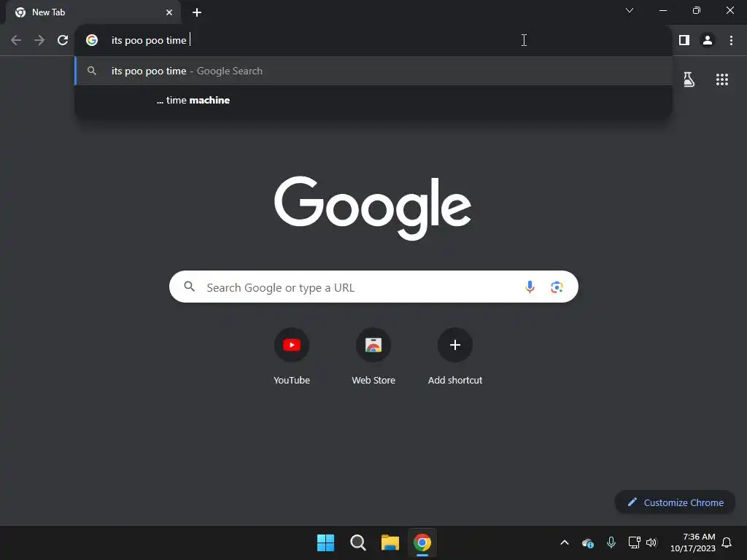The image size is (747, 560).
Task: Open the Chrome profile avatar menu
Action: click(x=708, y=41)
